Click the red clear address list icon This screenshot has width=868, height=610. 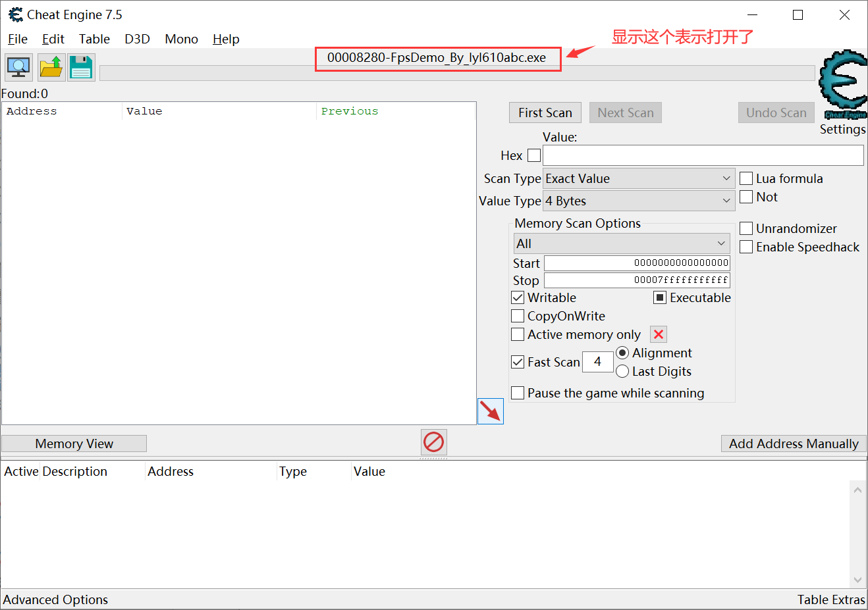[x=434, y=442]
